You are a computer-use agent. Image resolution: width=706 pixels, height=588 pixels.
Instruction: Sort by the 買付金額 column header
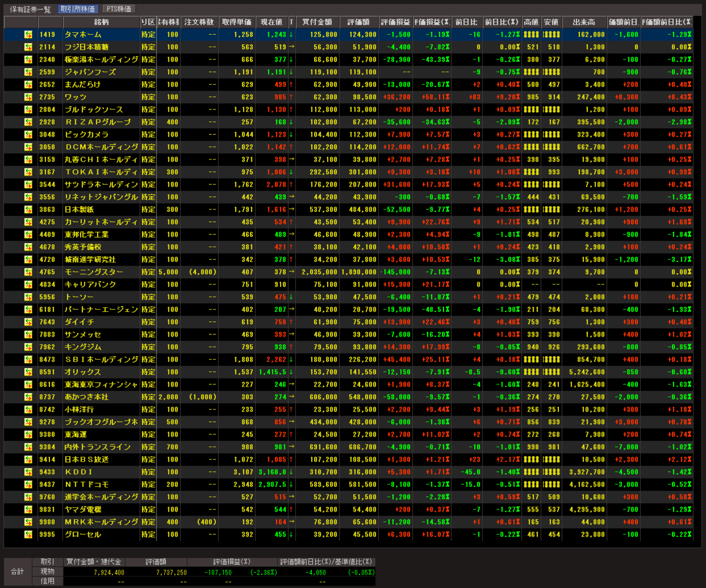tap(317, 22)
